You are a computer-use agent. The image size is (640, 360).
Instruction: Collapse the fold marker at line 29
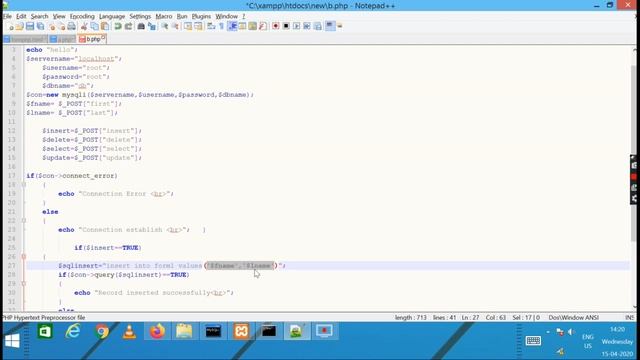click(24, 284)
